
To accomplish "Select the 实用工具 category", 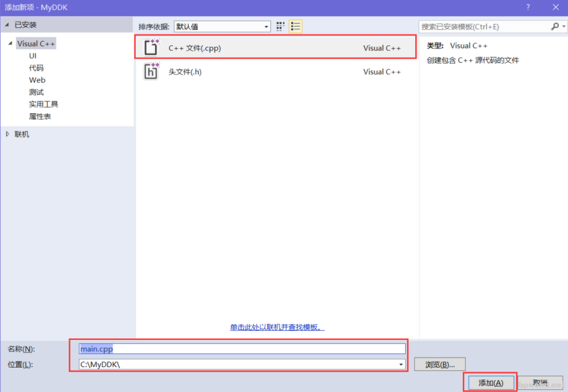I will pos(44,104).
